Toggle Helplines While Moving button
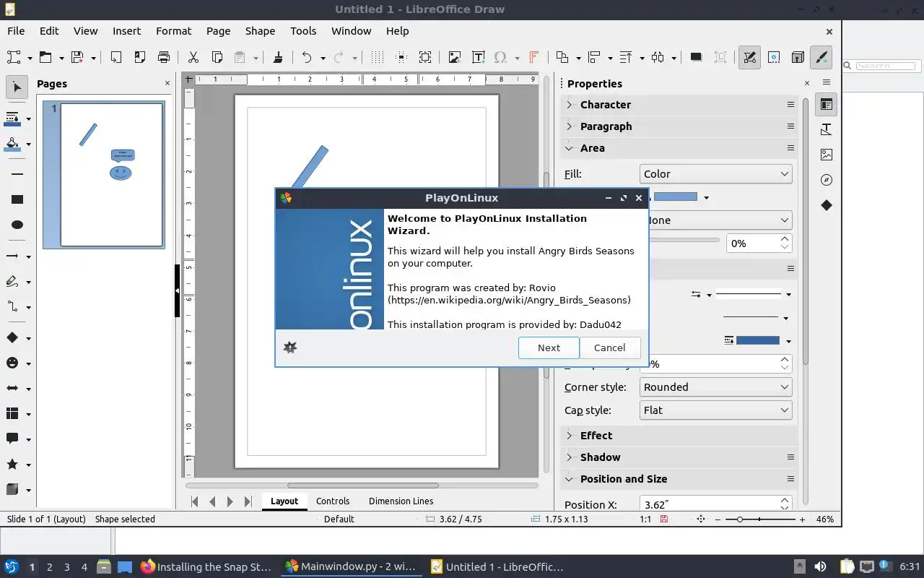 [x=401, y=58]
